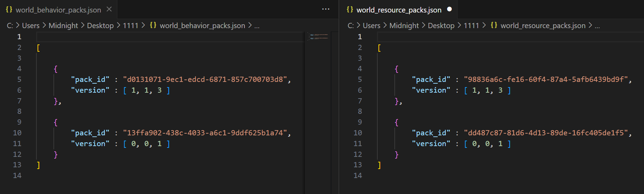Screen dimensions: 644x194
Task: Click "pack_id" key on line 10 left editor
Action: [x=90, y=133]
